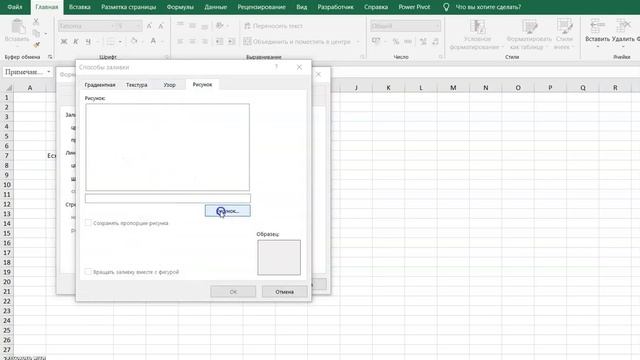This screenshot has height=360, width=640.
Task: Open the Разметка страницы ribbon tab
Action: click(129, 7)
